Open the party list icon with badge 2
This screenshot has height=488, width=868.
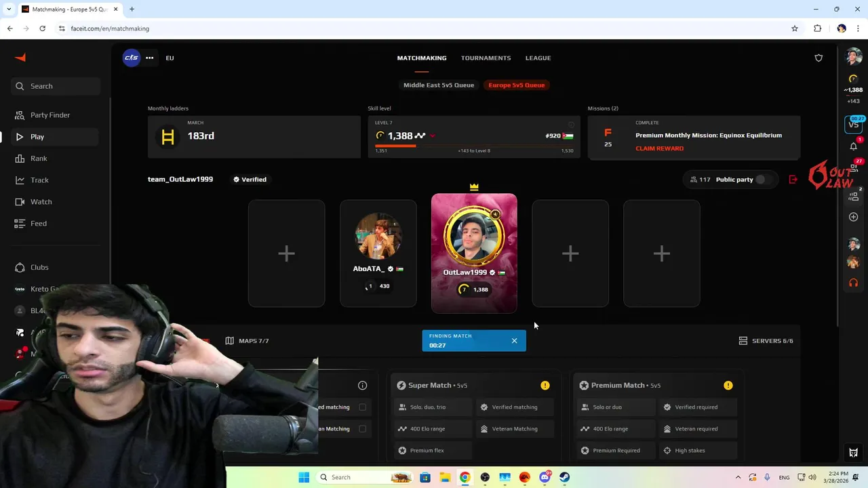pyautogui.click(x=854, y=197)
